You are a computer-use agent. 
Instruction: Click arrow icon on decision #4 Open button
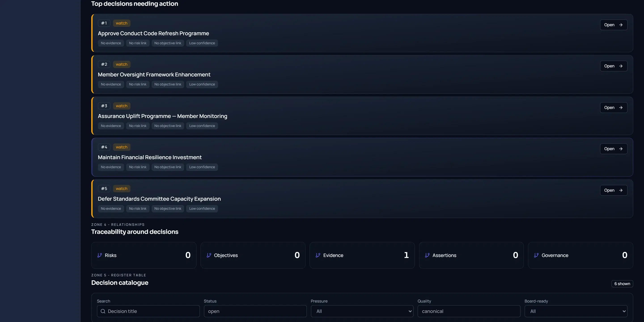[621, 149]
